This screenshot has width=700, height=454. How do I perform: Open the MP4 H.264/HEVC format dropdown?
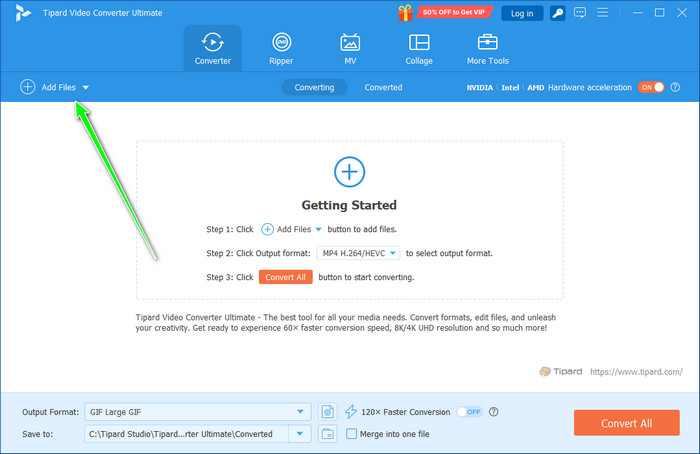[x=358, y=253]
